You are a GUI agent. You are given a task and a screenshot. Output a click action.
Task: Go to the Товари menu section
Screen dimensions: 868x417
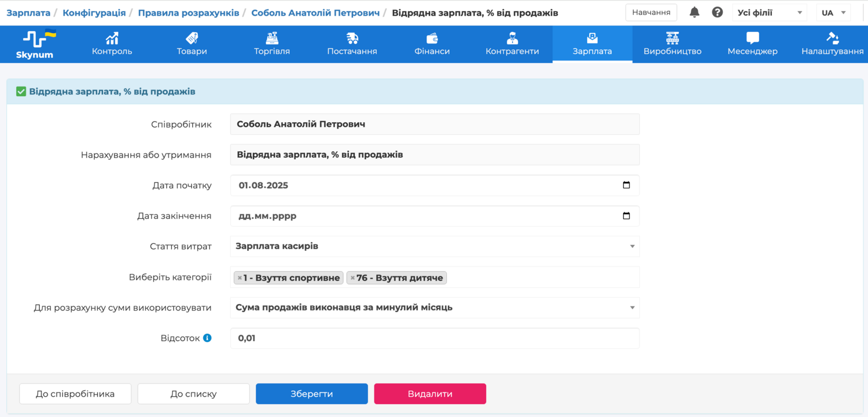pos(192,44)
